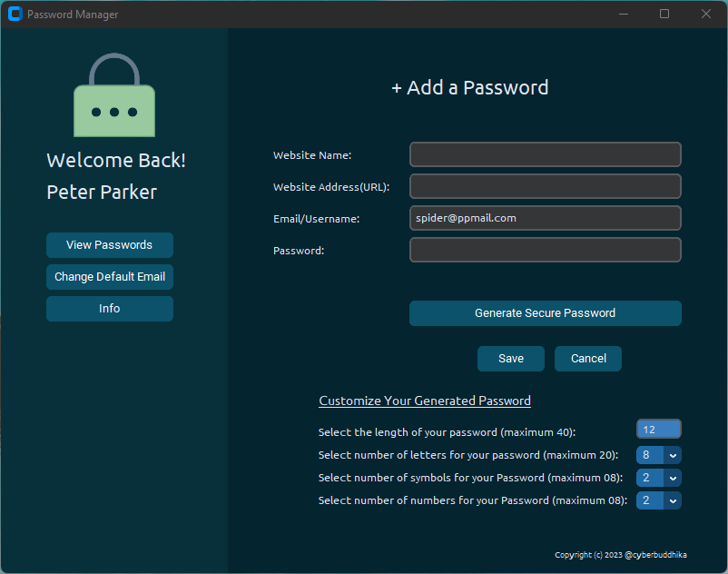Open the number of numbers dropdown

658,500
